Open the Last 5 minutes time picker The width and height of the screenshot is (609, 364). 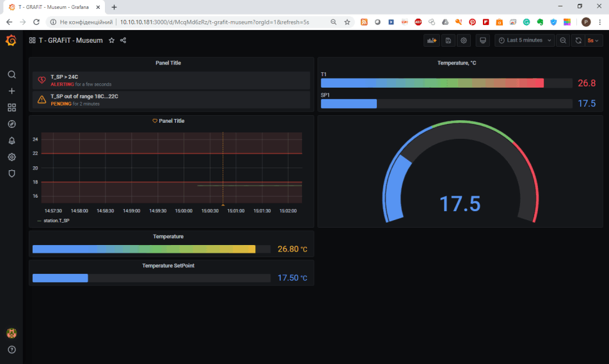(525, 40)
